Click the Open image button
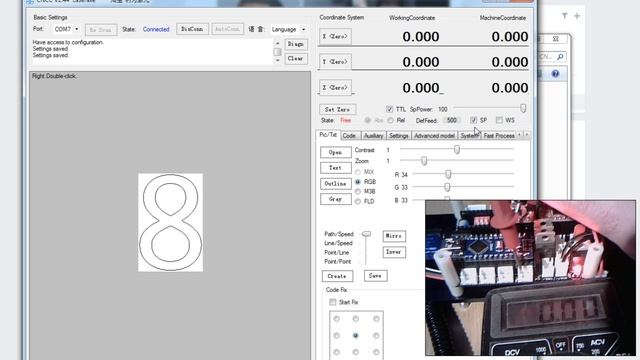 (336, 152)
